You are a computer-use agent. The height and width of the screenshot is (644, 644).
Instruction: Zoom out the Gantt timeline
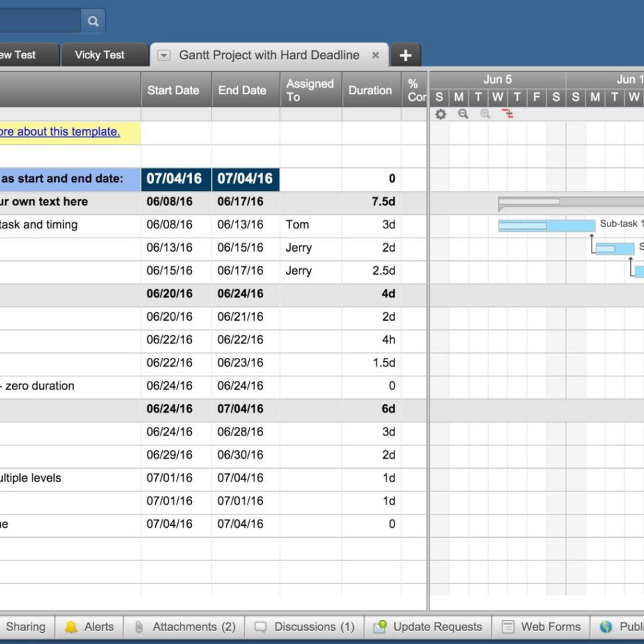click(x=463, y=114)
